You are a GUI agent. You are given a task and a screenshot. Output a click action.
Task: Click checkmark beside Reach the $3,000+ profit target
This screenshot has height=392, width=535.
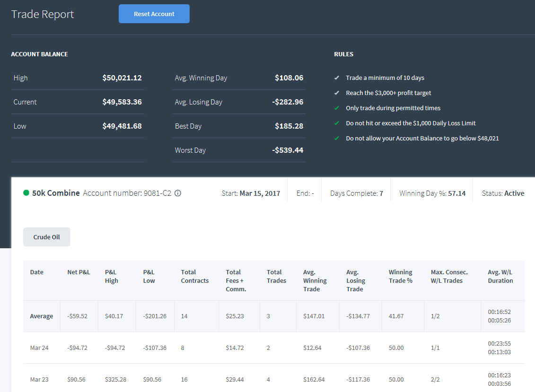(336, 93)
